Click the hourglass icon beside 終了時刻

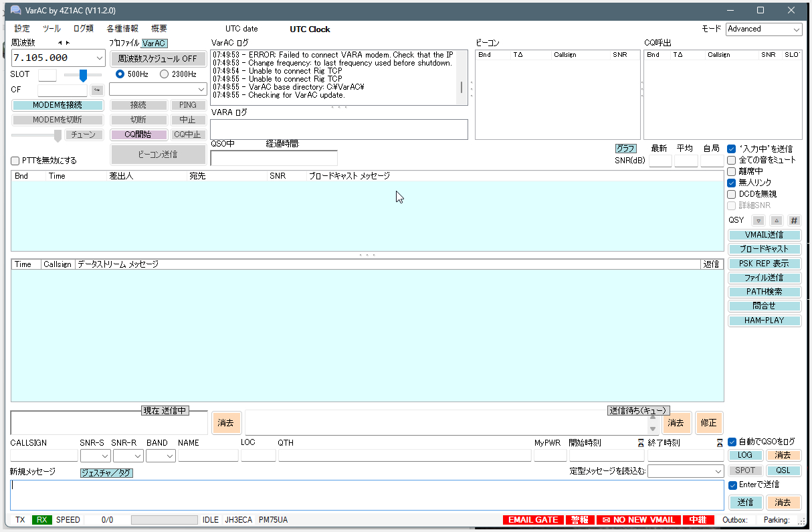(720, 443)
